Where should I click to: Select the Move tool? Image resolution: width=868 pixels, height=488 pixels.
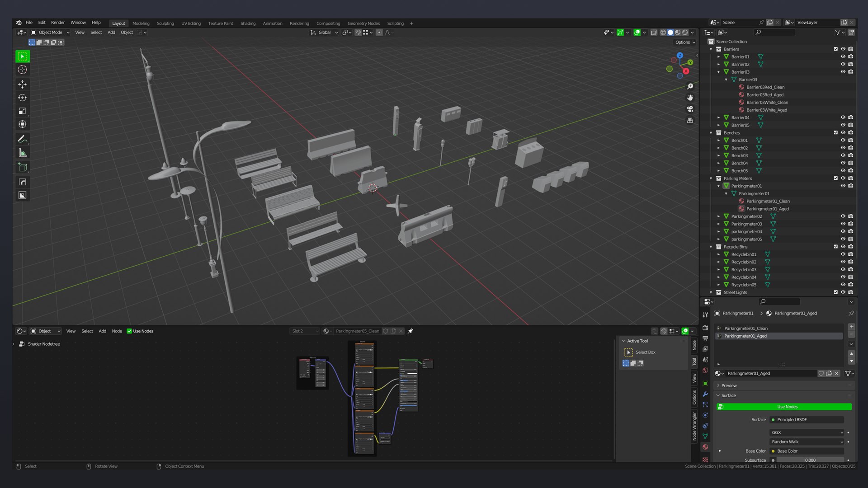[x=22, y=84]
